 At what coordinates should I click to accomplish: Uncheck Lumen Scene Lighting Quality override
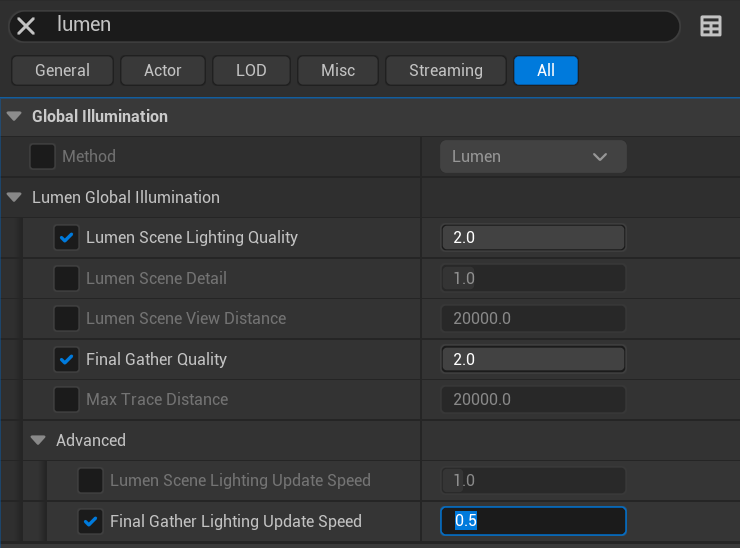[x=66, y=237]
